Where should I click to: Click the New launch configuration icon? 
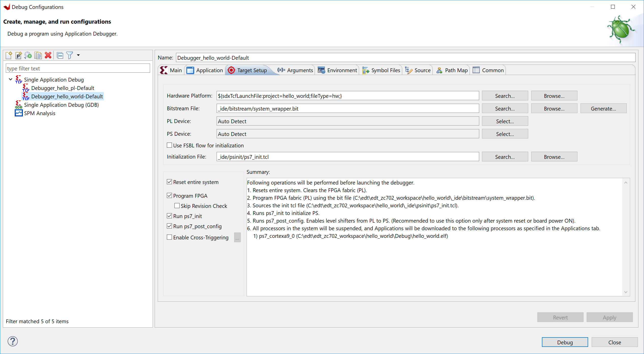point(9,55)
